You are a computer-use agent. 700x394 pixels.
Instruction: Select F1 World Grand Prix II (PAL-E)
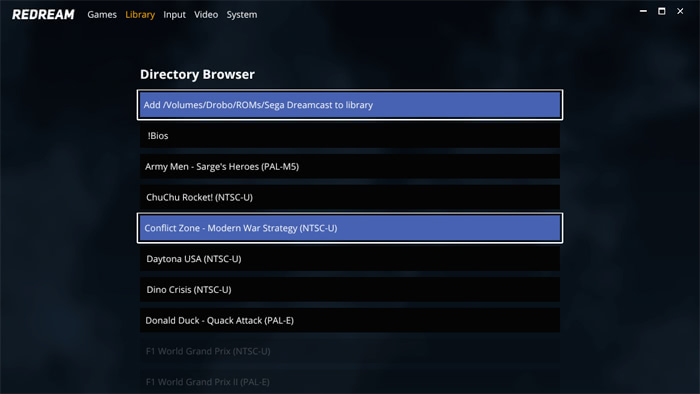click(350, 382)
